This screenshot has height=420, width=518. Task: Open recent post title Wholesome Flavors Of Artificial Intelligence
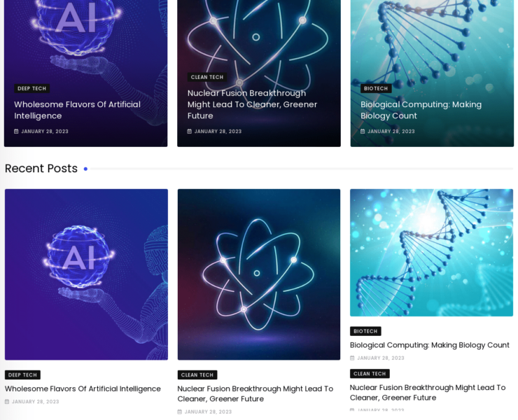click(x=83, y=388)
